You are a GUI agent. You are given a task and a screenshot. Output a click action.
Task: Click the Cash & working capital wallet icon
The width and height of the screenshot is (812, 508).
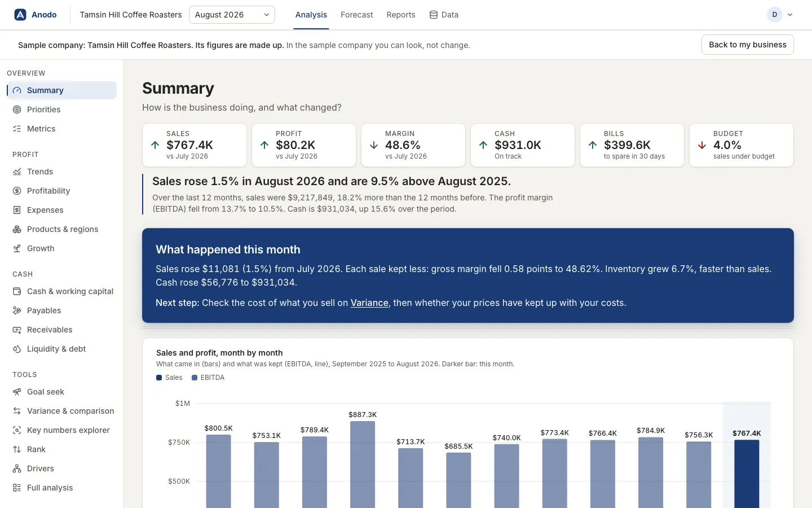coord(17,291)
